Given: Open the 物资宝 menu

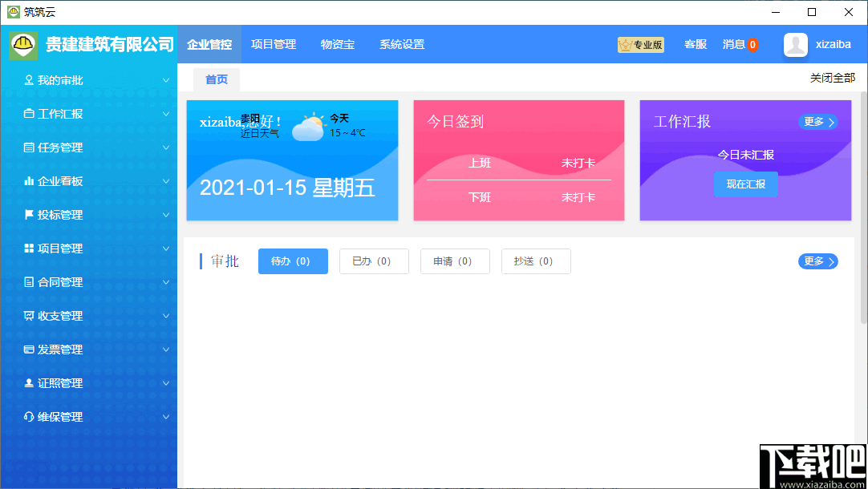Looking at the screenshot, I should click(338, 44).
